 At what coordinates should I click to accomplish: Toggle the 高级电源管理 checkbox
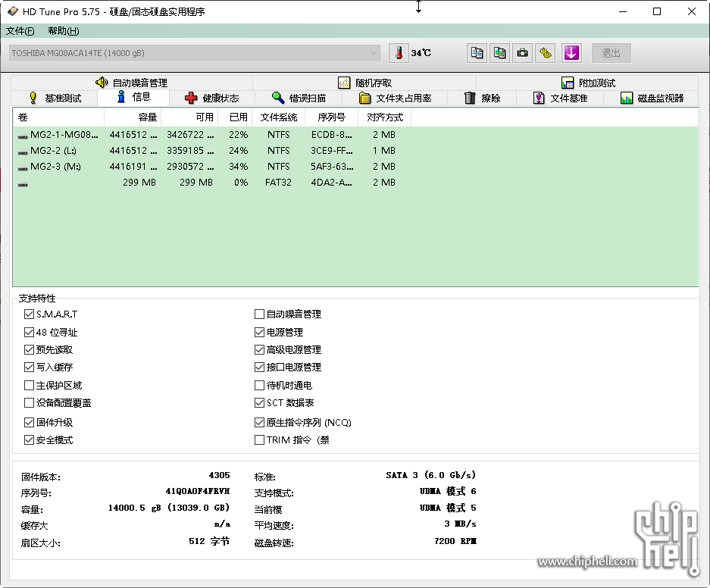point(259,349)
